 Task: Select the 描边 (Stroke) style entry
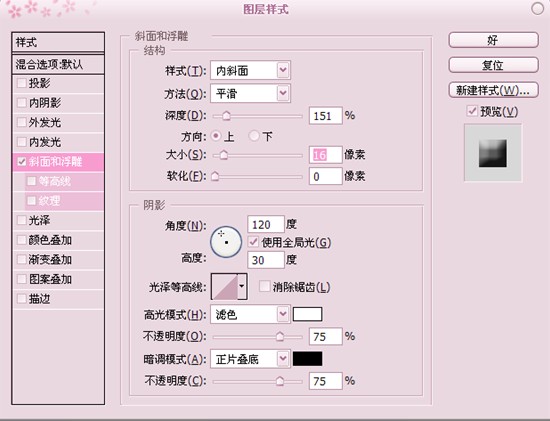pyautogui.click(x=58, y=299)
